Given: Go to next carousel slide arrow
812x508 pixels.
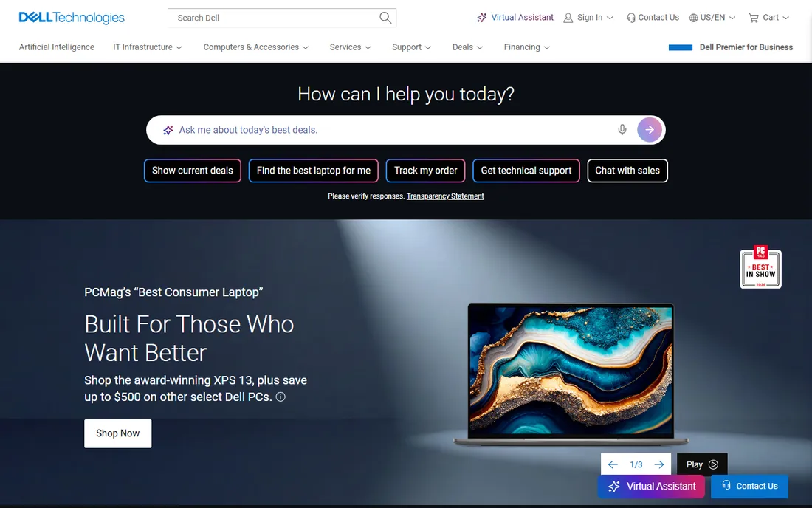Looking at the screenshot, I should tap(658, 464).
